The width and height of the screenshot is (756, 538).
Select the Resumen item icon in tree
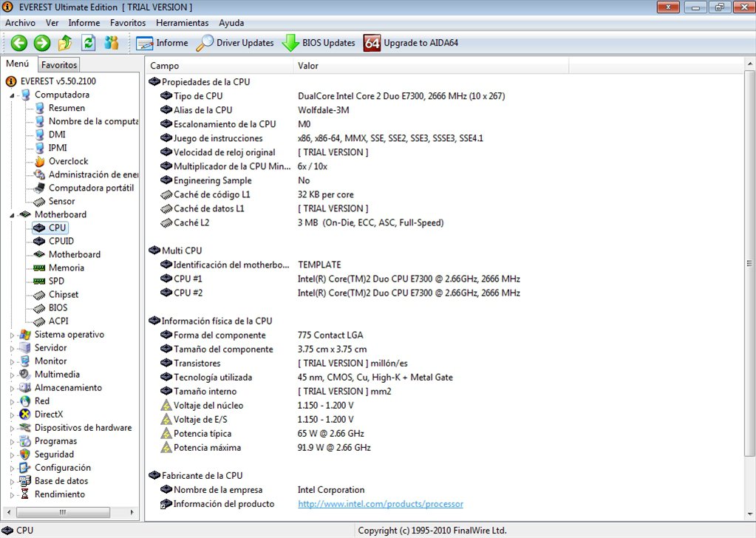[x=40, y=108]
